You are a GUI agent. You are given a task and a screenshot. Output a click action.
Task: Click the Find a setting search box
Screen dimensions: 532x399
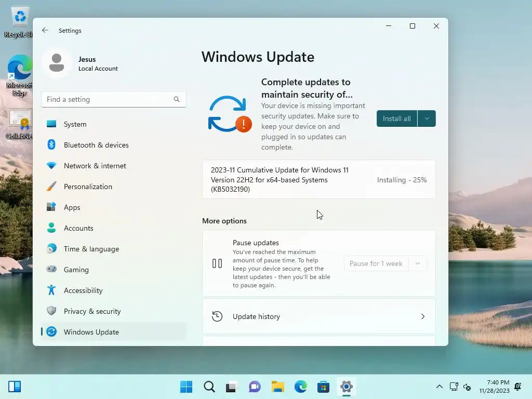pyautogui.click(x=113, y=99)
